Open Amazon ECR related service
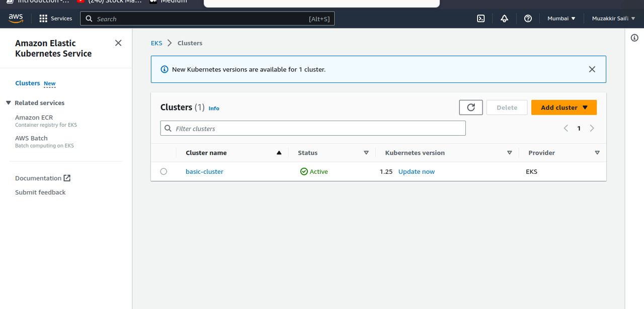Screen dimensions: 644x309 tap(34, 117)
